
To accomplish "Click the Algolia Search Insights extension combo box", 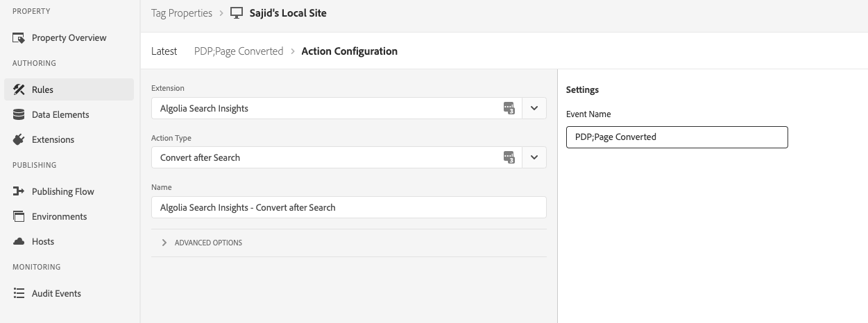I will [349, 108].
